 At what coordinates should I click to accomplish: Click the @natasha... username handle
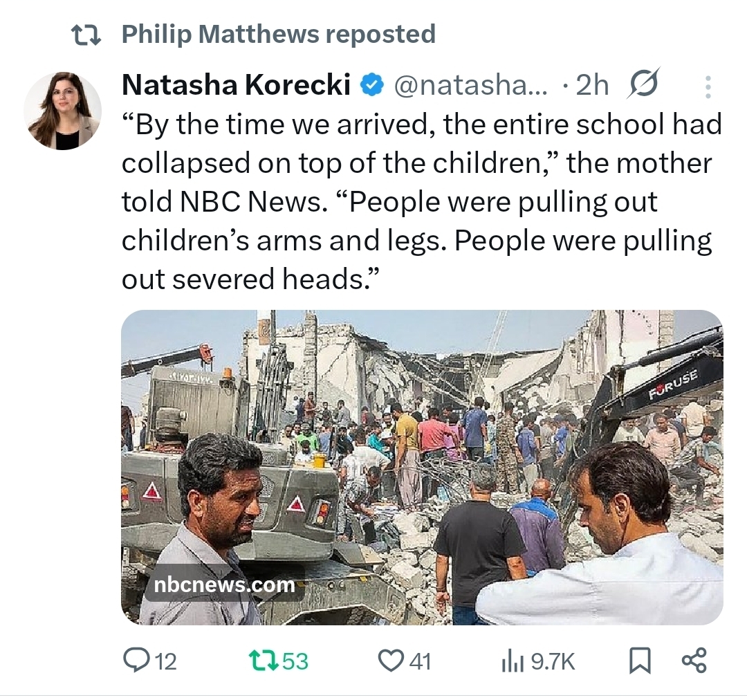[470, 85]
